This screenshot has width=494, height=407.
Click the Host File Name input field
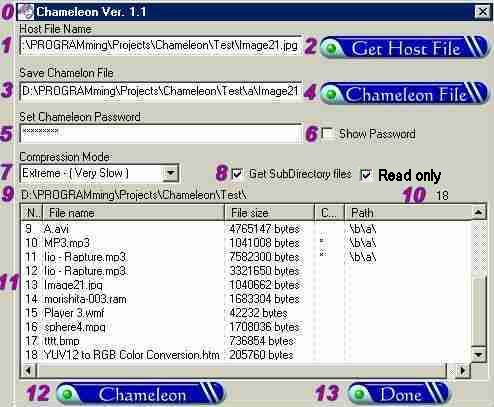point(160,45)
